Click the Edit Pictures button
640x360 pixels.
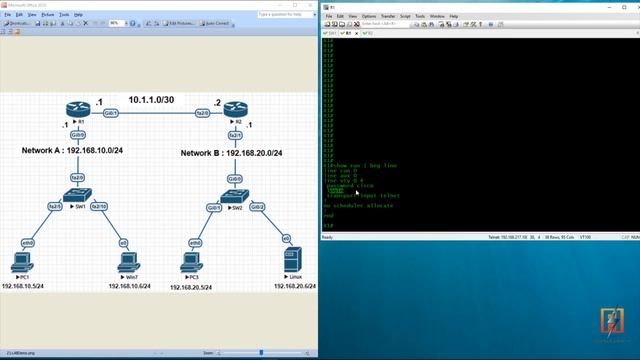[x=179, y=23]
